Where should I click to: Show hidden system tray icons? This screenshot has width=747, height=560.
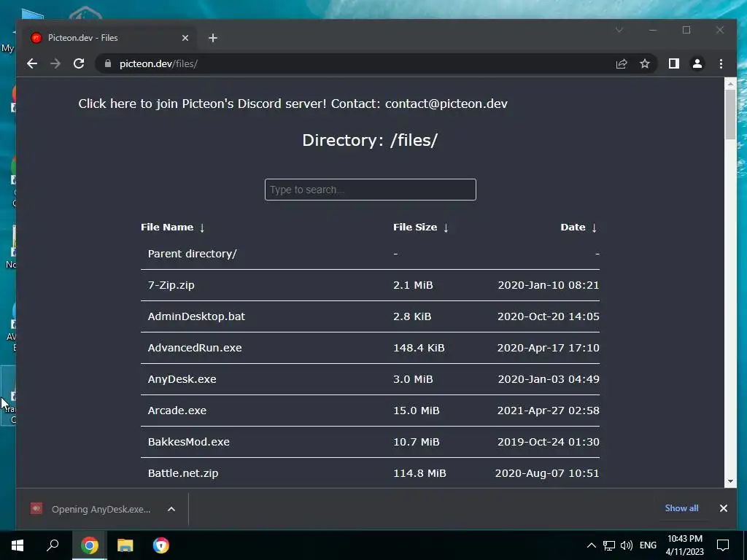[591, 545]
